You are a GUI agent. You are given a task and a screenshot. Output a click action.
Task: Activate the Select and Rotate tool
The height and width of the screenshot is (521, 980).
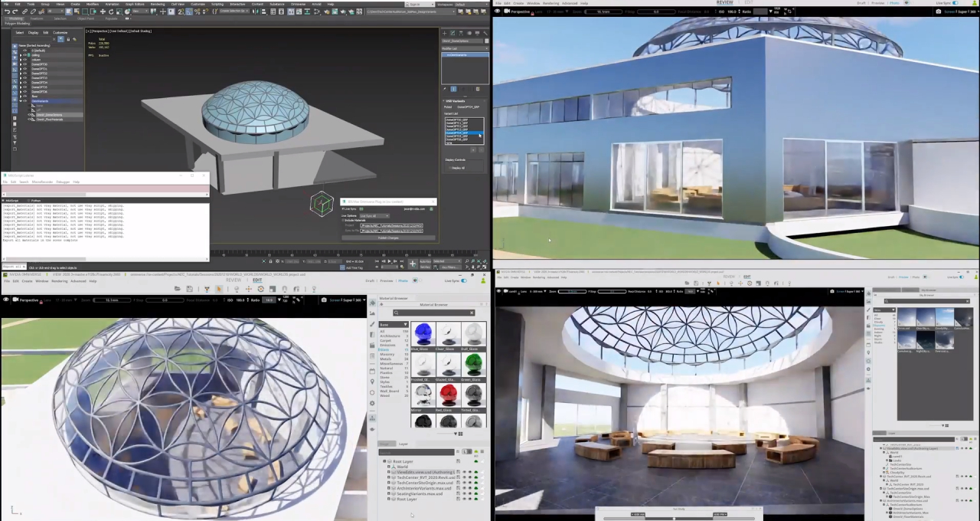pyautogui.click(x=111, y=13)
